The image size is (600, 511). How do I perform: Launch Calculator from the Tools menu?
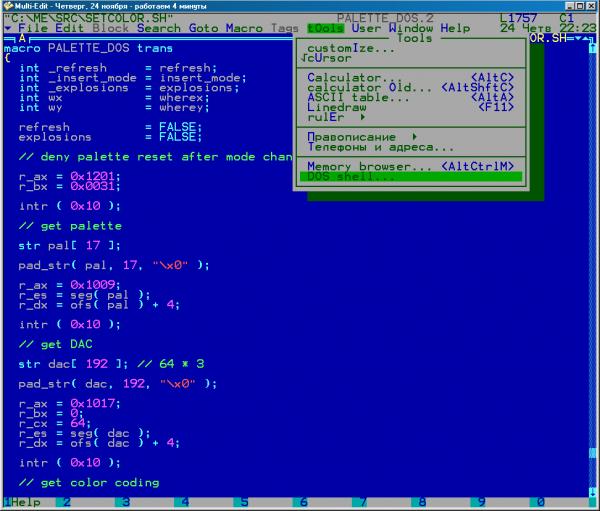[x=345, y=78]
